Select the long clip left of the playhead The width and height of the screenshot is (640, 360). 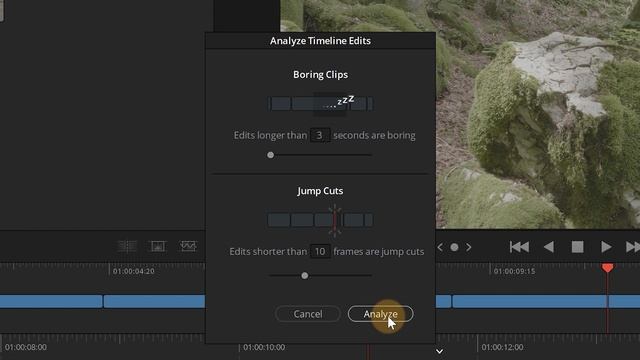pos(530,301)
